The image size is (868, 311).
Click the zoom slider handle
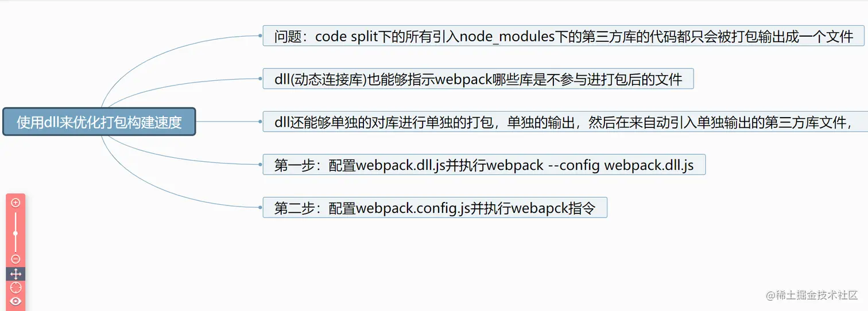15,234
